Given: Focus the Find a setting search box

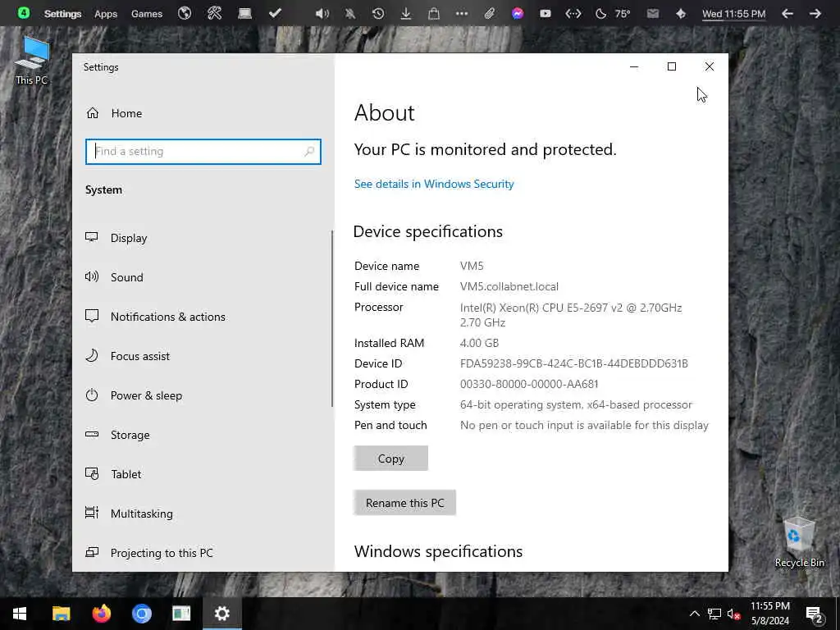Looking at the screenshot, I should click(x=203, y=152).
